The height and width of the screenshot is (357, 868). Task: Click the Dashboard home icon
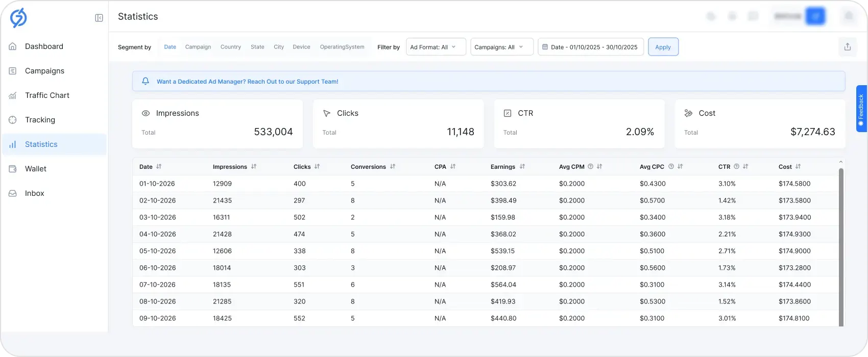click(x=13, y=46)
